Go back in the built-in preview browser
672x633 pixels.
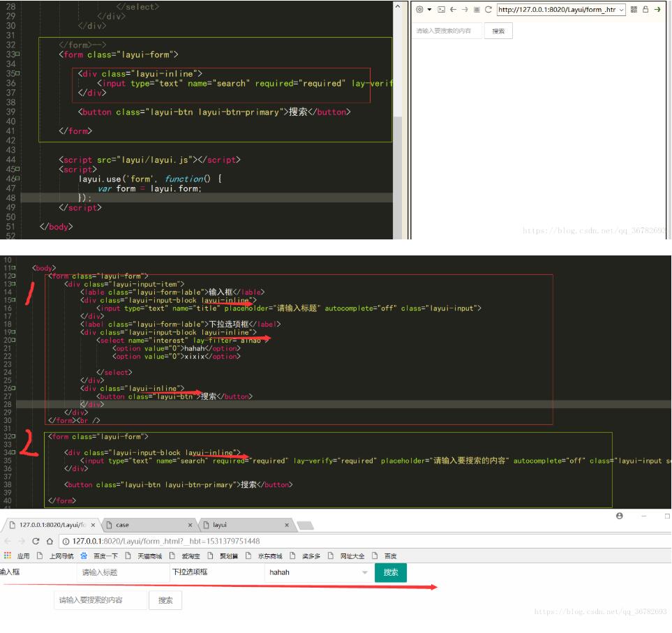[x=453, y=10]
